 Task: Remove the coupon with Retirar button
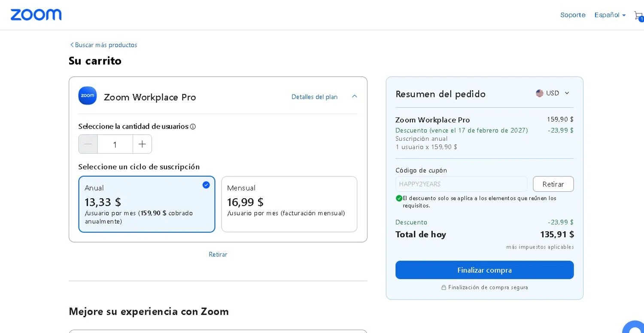[553, 184]
